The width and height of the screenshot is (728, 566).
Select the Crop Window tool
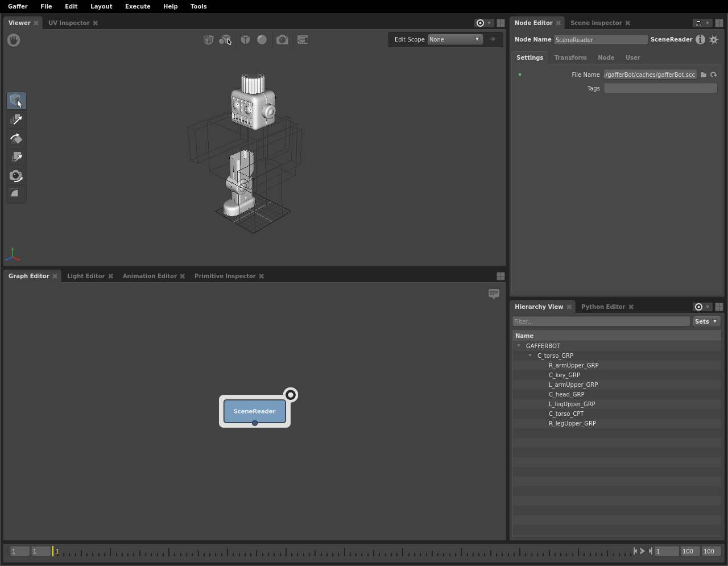click(x=16, y=194)
